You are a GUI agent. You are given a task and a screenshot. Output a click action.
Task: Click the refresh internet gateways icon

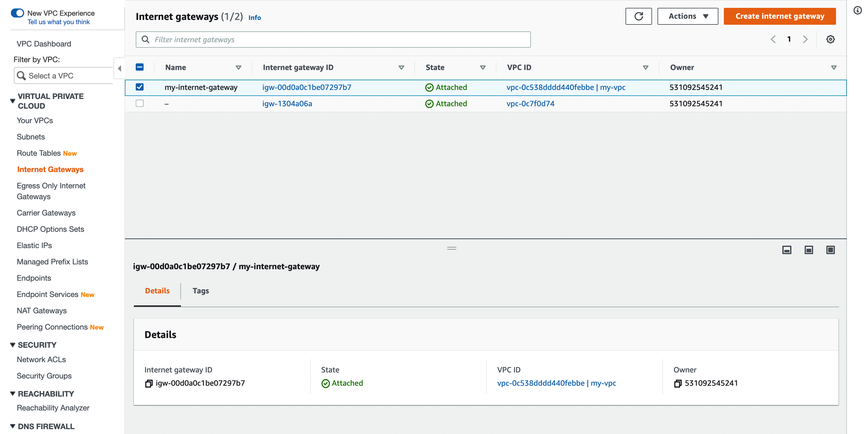pos(638,16)
